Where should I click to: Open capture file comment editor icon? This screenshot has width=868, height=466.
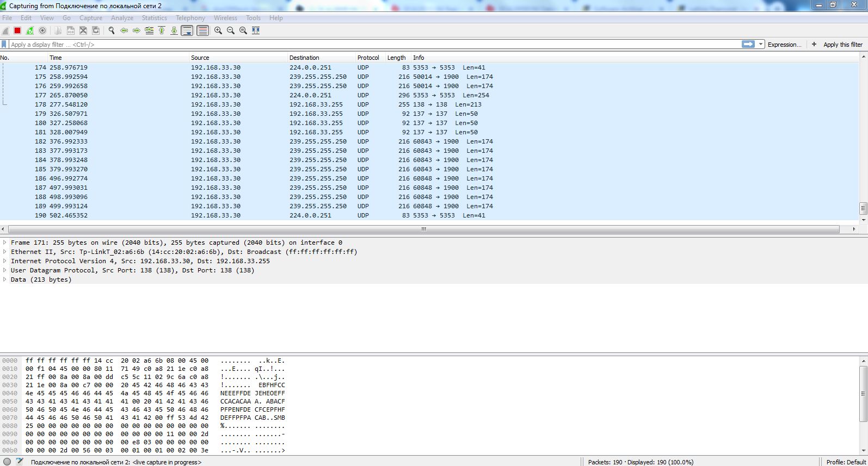(20, 462)
